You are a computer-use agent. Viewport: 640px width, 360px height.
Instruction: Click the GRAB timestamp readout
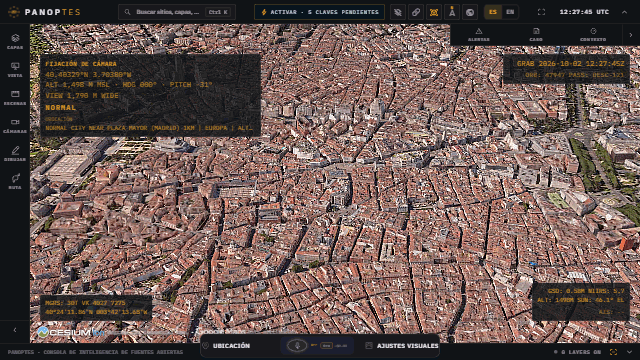[571, 64]
